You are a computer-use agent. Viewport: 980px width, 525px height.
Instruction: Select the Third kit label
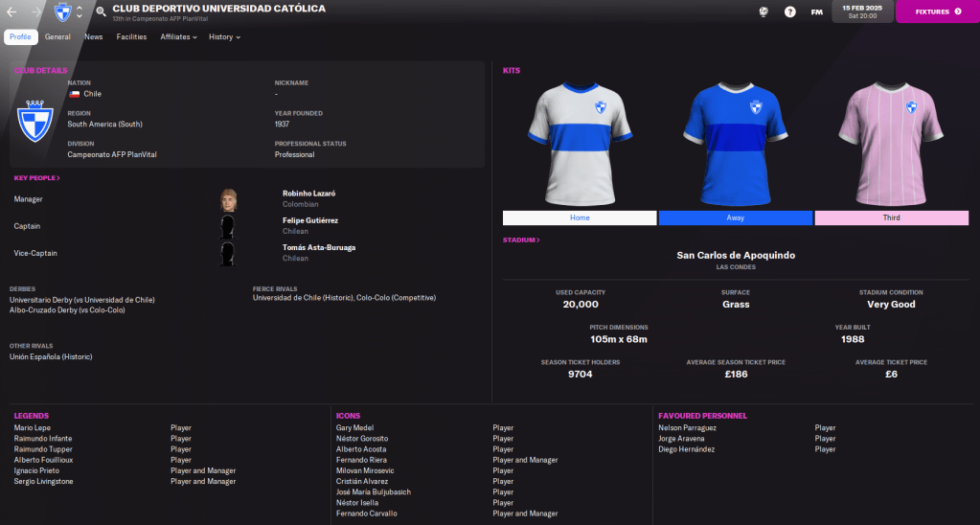point(892,217)
